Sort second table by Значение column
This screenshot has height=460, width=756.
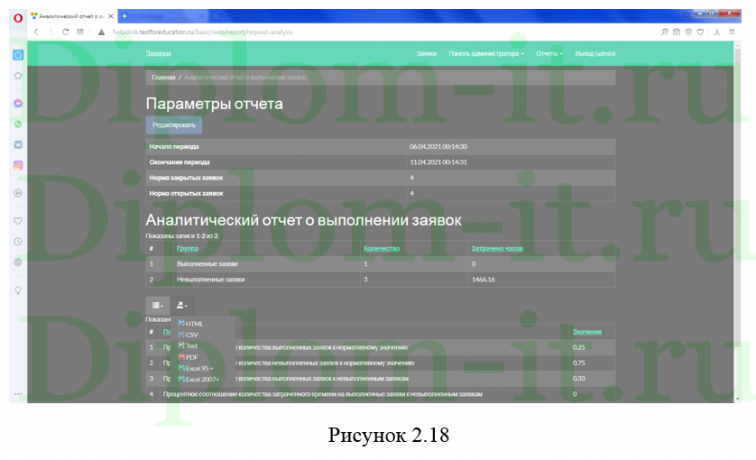coord(587,332)
